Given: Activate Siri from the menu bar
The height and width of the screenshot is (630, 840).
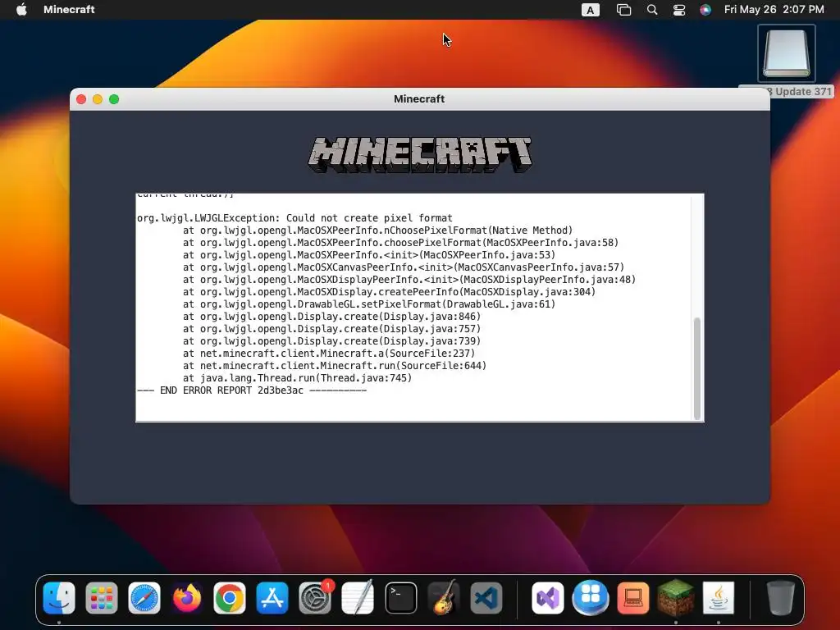Looking at the screenshot, I should coord(705,10).
